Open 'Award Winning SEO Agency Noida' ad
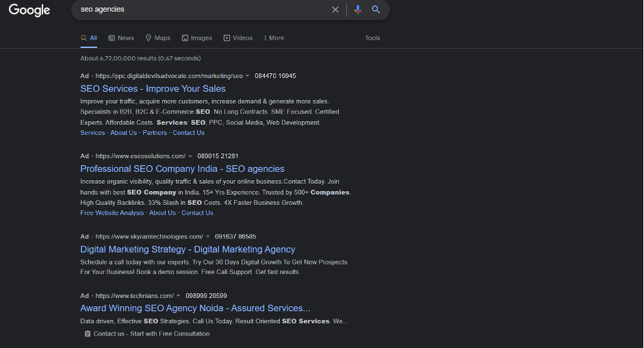This screenshot has height=348, width=644. tap(196, 308)
